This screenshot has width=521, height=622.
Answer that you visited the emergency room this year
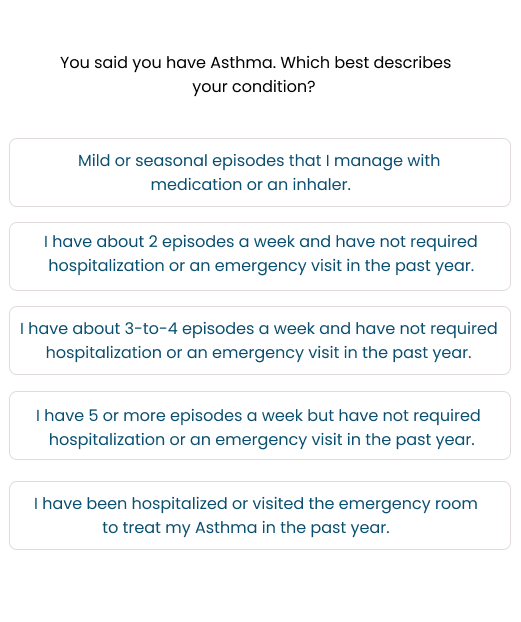[x=260, y=516]
